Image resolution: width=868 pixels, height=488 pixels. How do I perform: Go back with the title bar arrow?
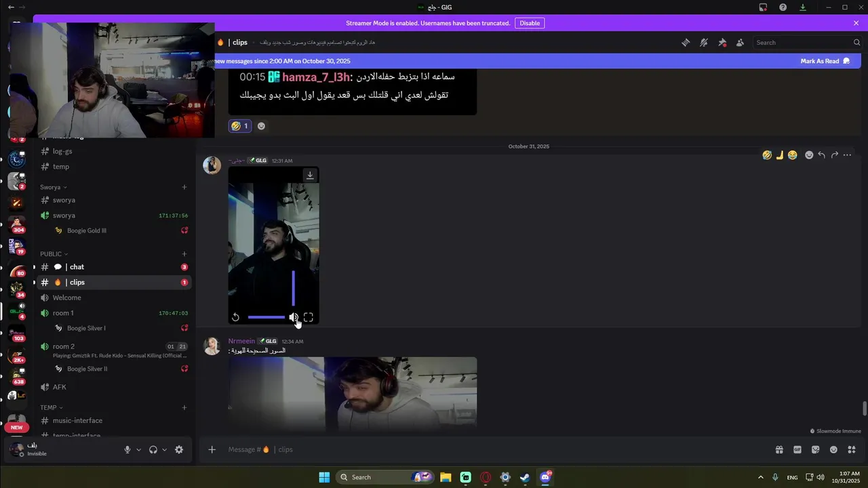[x=11, y=7]
